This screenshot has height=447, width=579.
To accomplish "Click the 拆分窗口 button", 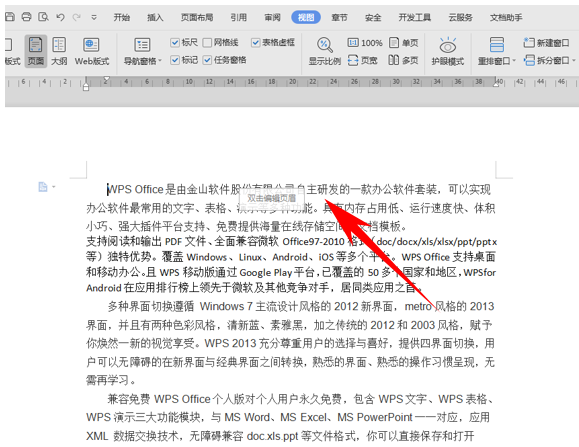I will point(547,60).
